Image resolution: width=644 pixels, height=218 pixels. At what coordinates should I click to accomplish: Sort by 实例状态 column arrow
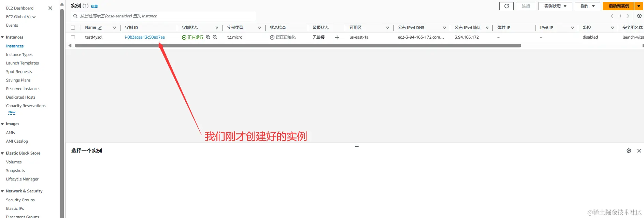click(217, 28)
